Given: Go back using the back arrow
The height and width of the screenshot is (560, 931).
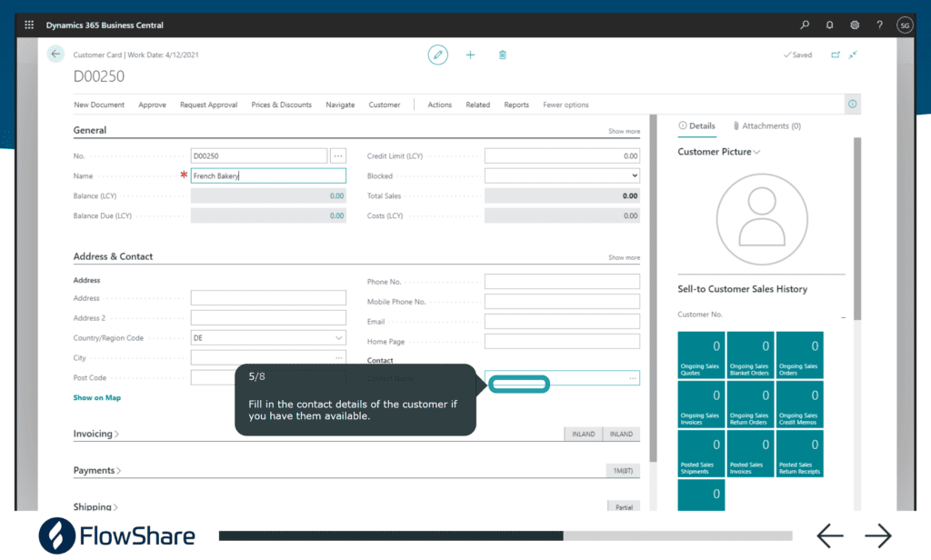Looking at the screenshot, I should click(56, 55).
